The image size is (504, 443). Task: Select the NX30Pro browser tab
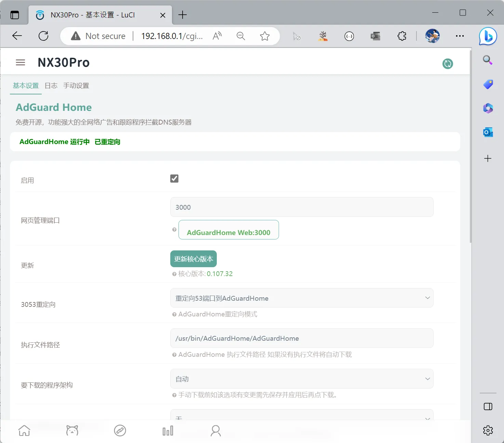tap(101, 15)
